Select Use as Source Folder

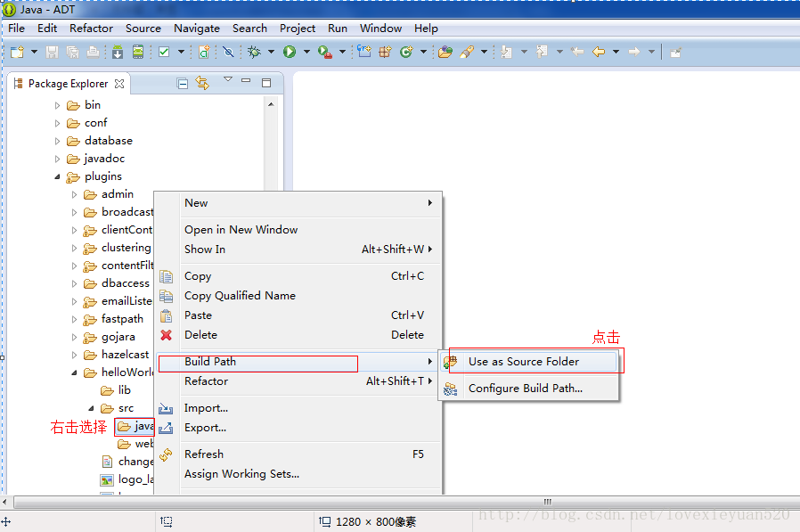coord(528,362)
